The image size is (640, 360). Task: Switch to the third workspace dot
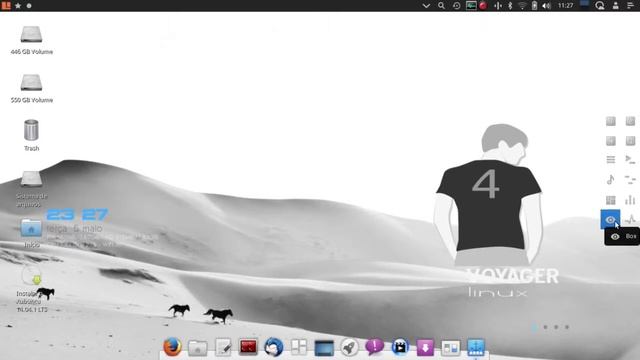[556, 327]
